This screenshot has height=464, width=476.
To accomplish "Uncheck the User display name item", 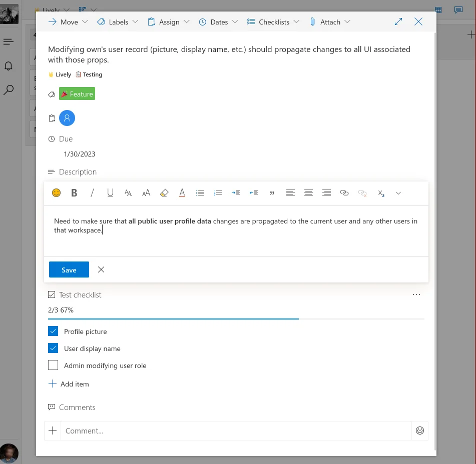I will click(x=53, y=348).
